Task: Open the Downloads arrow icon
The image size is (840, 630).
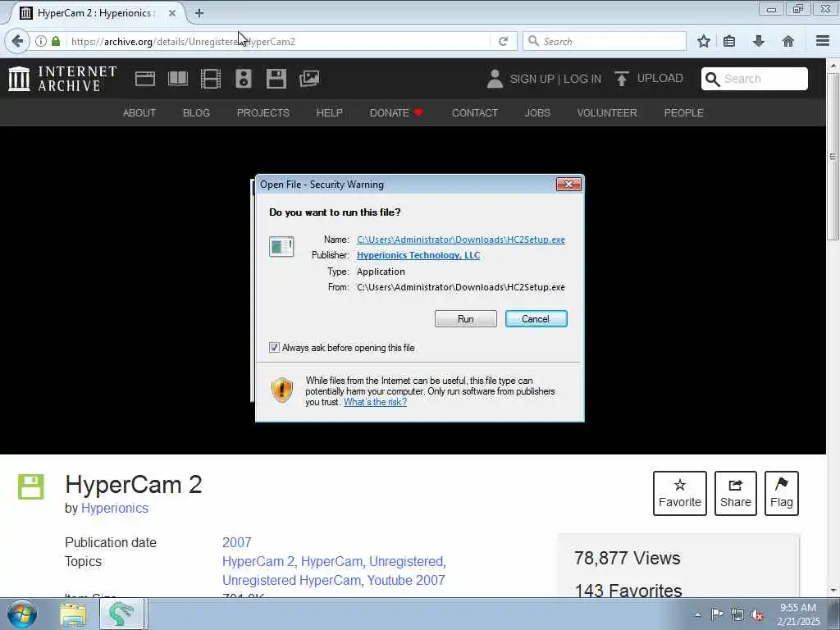Action: (x=759, y=41)
